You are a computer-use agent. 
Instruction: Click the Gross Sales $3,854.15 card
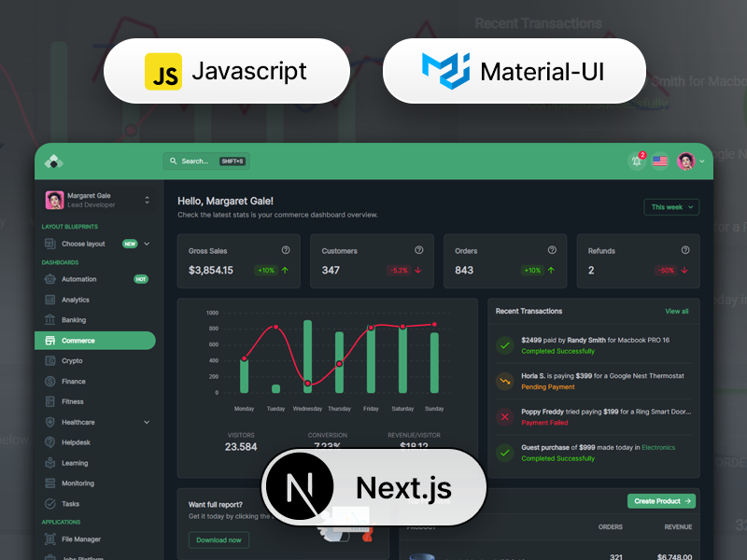(239, 261)
